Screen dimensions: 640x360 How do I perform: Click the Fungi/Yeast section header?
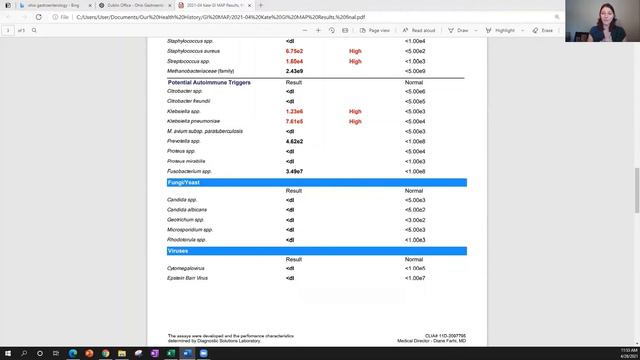click(317, 182)
